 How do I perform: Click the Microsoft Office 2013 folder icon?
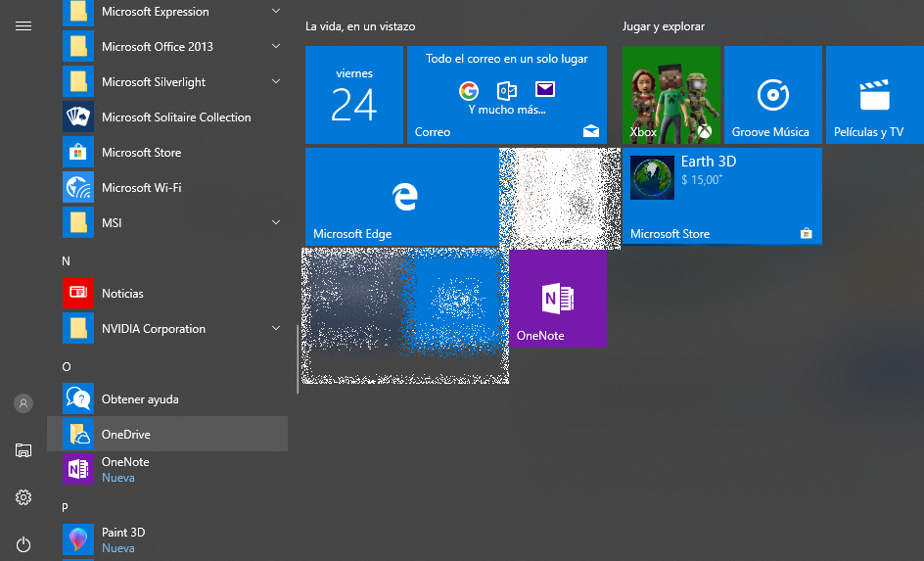tap(78, 47)
